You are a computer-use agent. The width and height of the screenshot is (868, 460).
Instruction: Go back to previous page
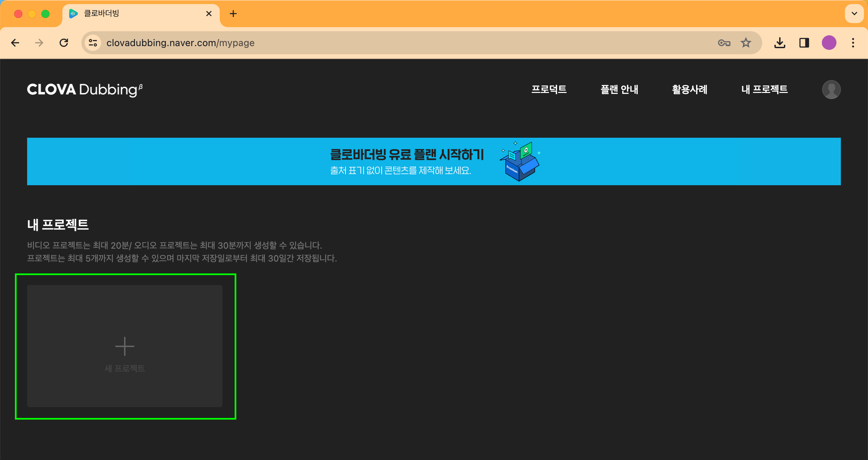(x=15, y=43)
